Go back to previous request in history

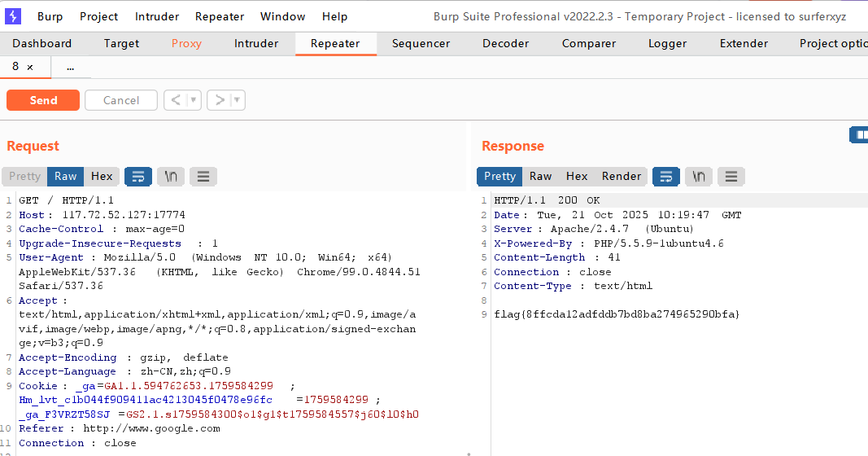pos(176,100)
